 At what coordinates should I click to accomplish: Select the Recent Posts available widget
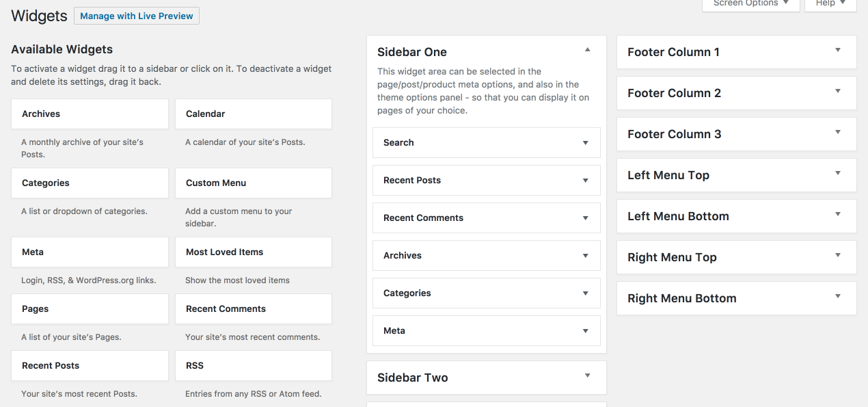(x=90, y=365)
